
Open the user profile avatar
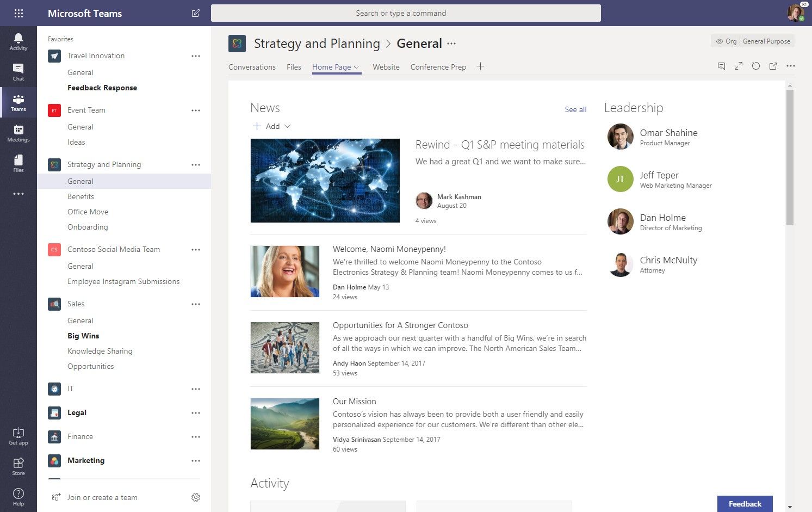pos(796,13)
